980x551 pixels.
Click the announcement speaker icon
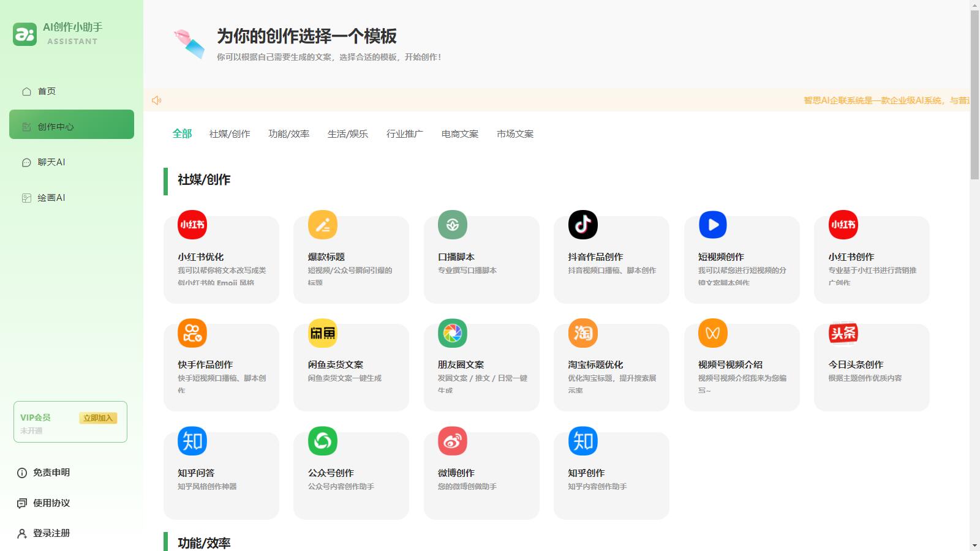(157, 100)
